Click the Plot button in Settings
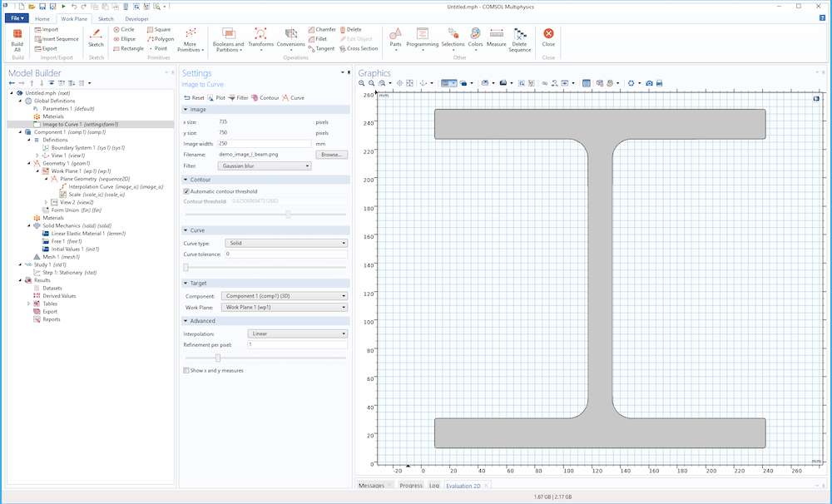This screenshot has height=504, width=832. coord(216,97)
